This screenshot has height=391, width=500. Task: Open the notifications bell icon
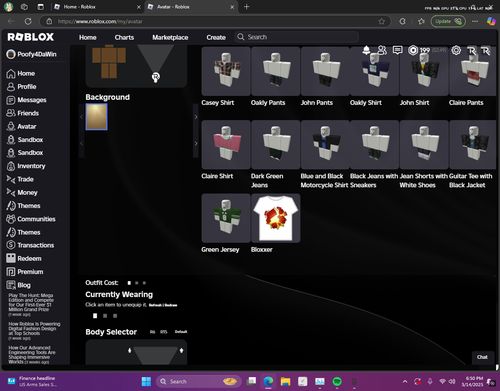pos(366,50)
